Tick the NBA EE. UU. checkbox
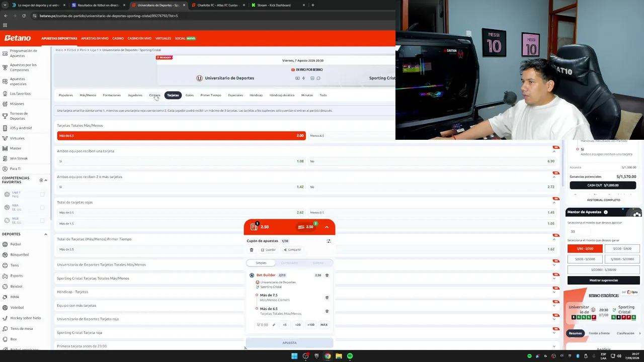Viewport: 644px width, 362px height. 42,207
